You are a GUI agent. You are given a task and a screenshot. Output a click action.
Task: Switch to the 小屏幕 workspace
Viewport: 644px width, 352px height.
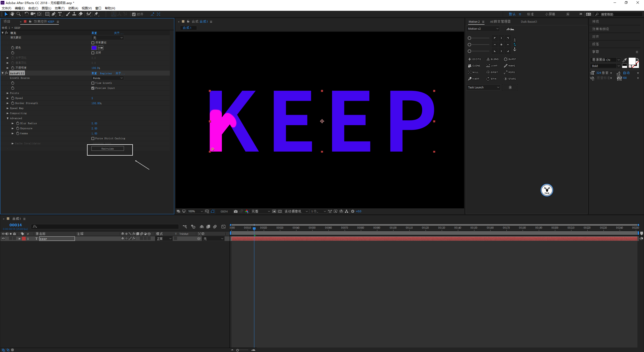pyautogui.click(x=550, y=14)
